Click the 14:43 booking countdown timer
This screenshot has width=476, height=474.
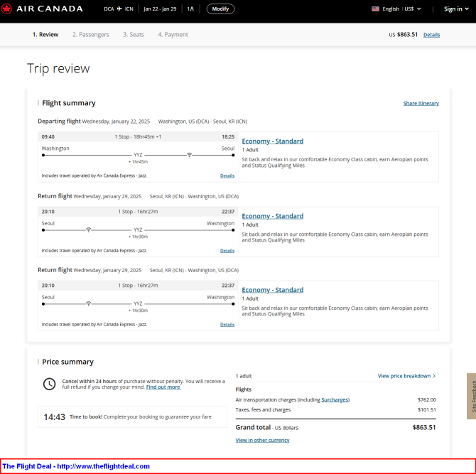pos(54,417)
